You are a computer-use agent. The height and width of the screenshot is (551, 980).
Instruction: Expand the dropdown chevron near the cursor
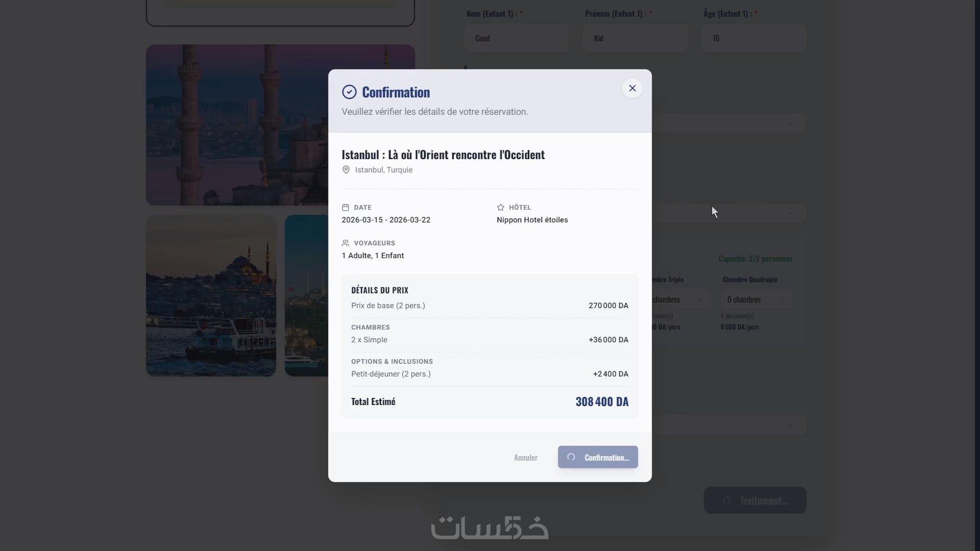[790, 213]
